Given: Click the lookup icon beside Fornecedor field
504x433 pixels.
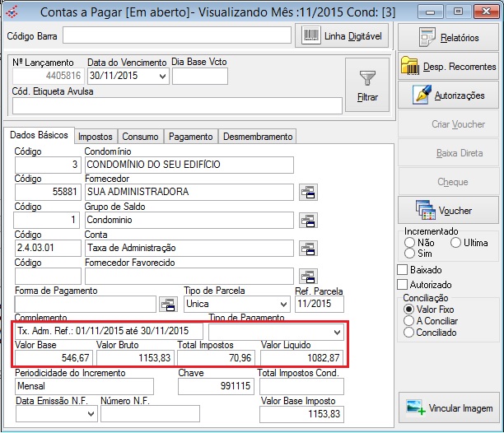Looking at the screenshot, I should point(308,193).
